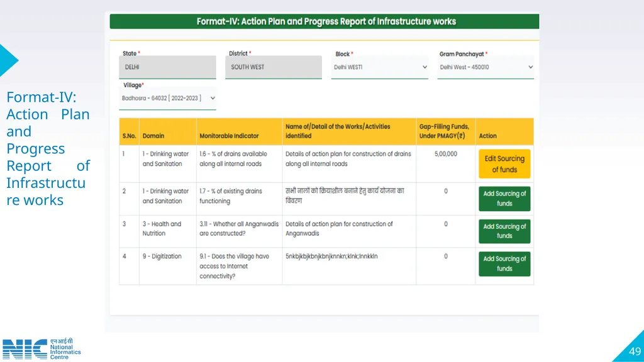Click the Hindi text work detail in row 2
This screenshot has height=362, width=644.
click(345, 196)
